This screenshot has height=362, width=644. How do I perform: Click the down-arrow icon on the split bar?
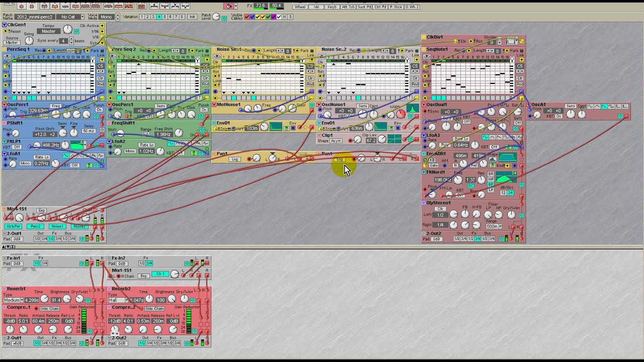(9, 247)
